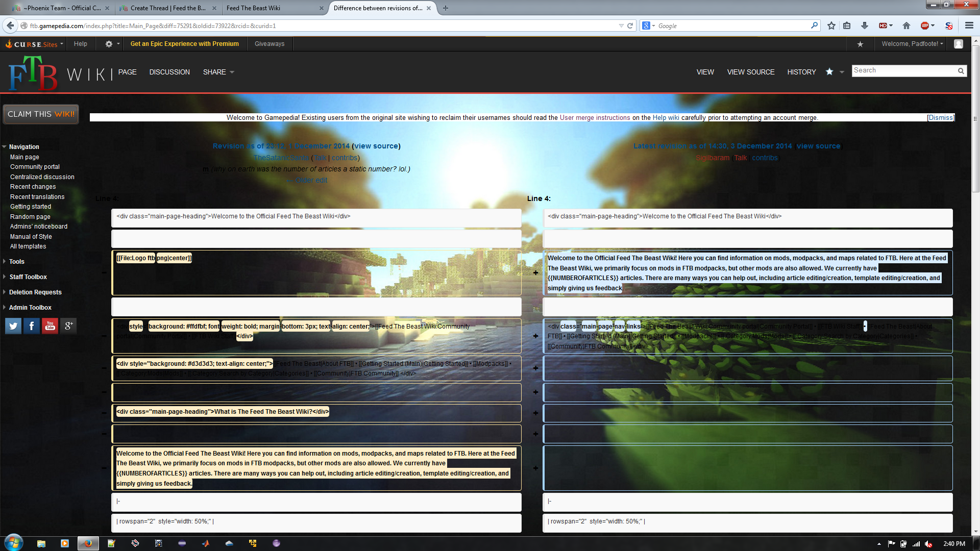The height and width of the screenshot is (551, 980).
Task: Open the DISCUSSION wiki tab
Action: [x=169, y=72]
